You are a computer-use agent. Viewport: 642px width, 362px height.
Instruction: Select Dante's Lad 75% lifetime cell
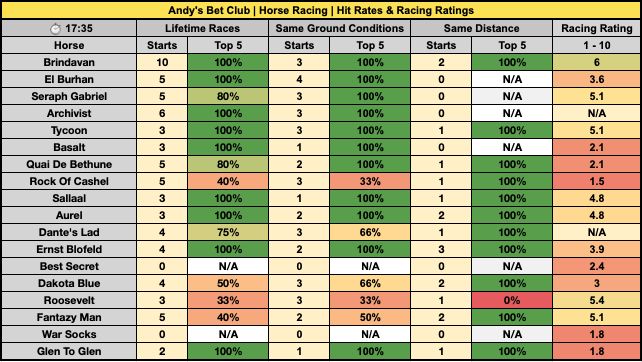click(x=228, y=232)
